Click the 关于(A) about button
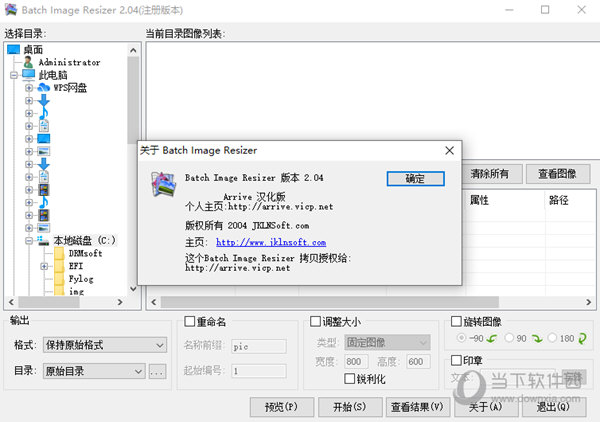 point(486,407)
